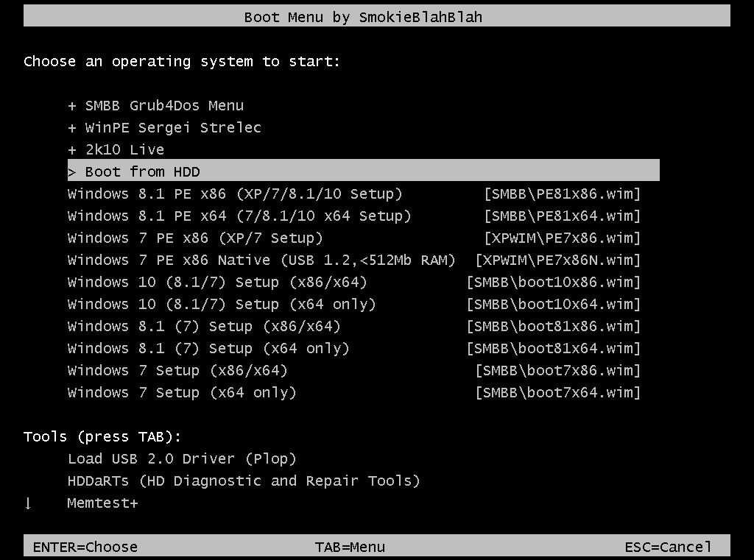Screen dimensions: 754x560
Task: Click the [SMBB\PE81x64.wim] path text
Action: tap(562, 216)
